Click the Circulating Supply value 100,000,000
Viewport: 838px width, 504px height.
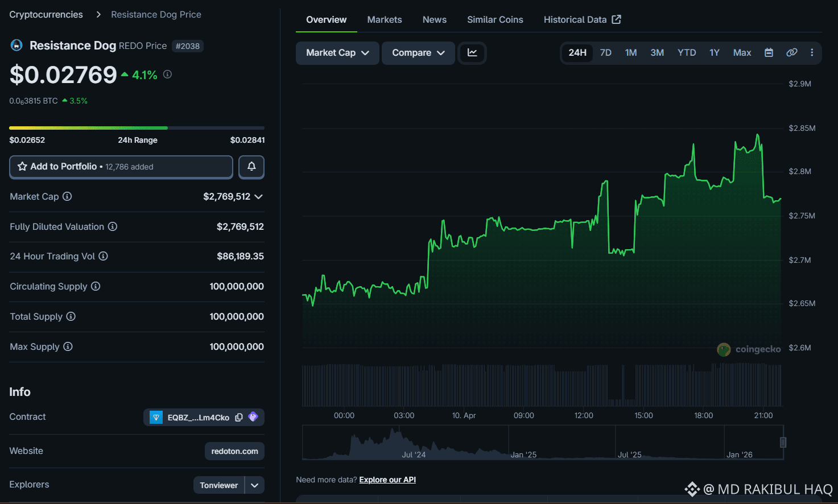pos(237,287)
